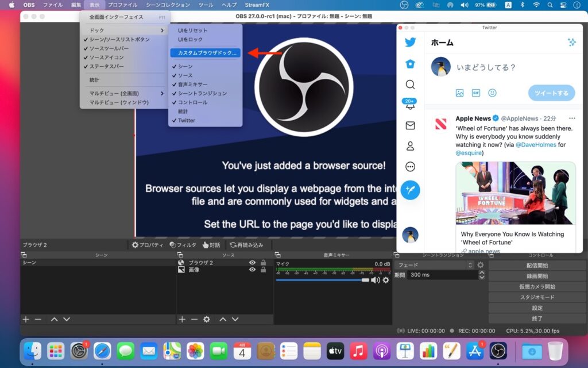
Task: Start streaming with 配信開始
Action: (x=536, y=264)
